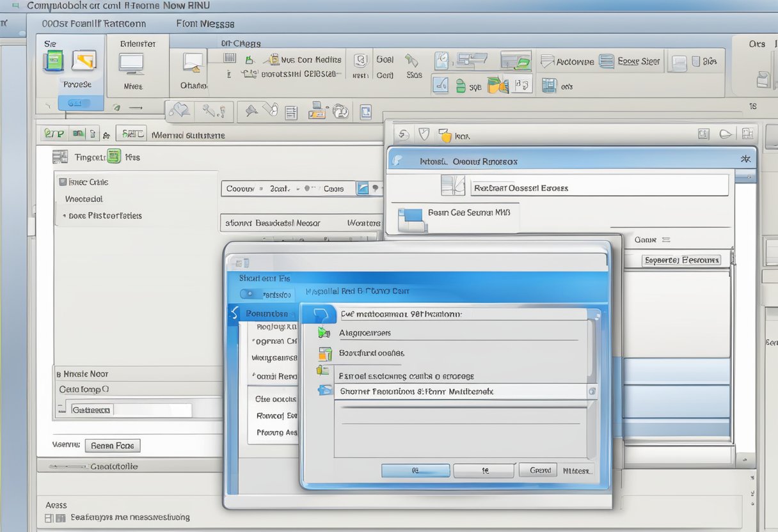Open the Front Miegss menu tab
778x532 pixels.
coord(205,24)
